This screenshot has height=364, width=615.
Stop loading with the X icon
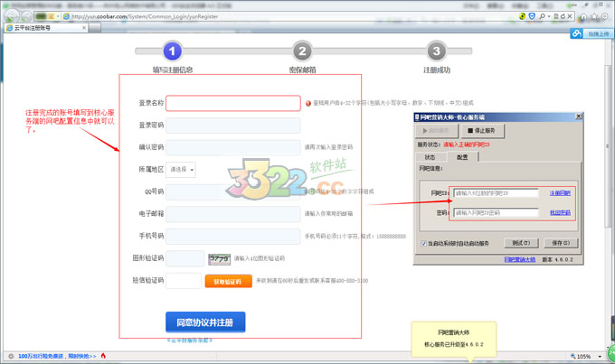(x=570, y=16)
